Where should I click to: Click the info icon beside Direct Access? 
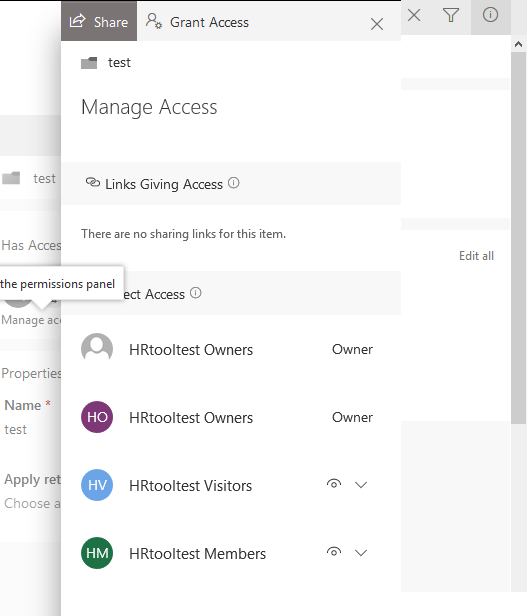click(195, 293)
